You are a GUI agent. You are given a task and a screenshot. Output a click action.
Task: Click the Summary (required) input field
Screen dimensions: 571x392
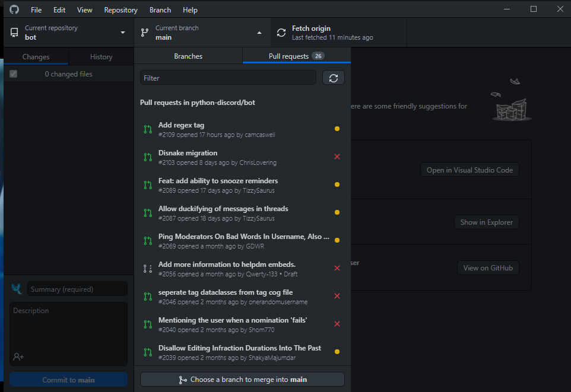click(77, 289)
